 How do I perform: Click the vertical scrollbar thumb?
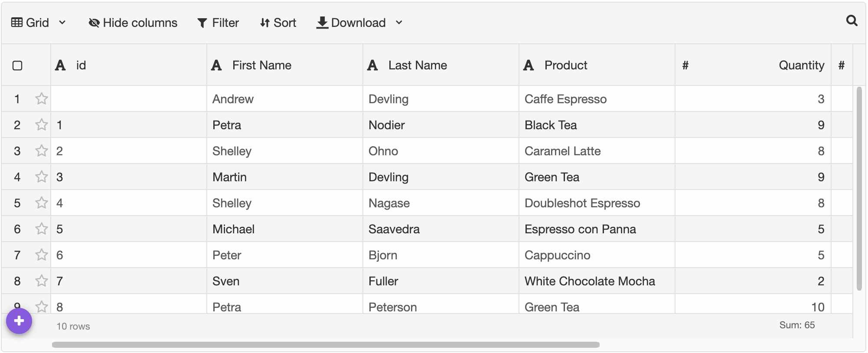click(x=859, y=189)
